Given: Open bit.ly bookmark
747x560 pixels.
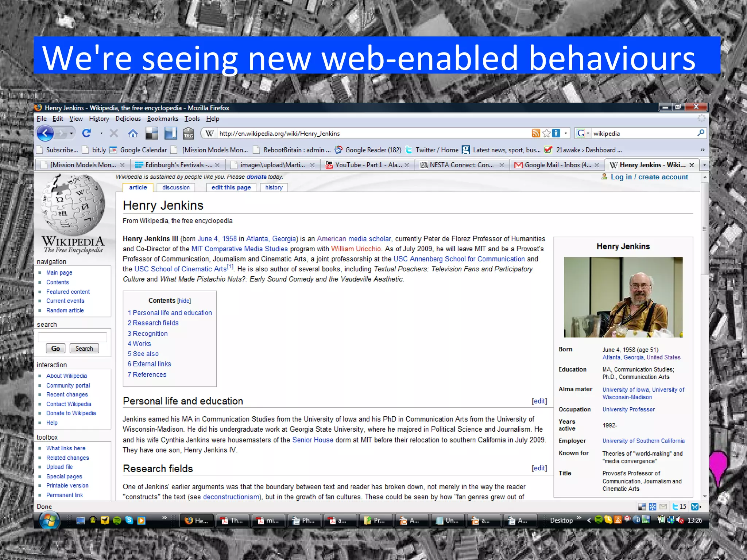Looking at the screenshot, I should (x=94, y=150).
